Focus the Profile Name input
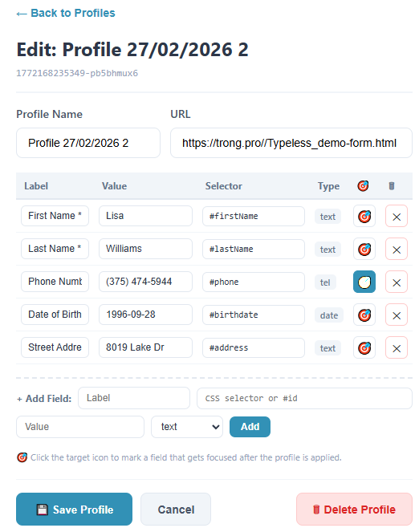The image size is (419, 532). (x=88, y=143)
